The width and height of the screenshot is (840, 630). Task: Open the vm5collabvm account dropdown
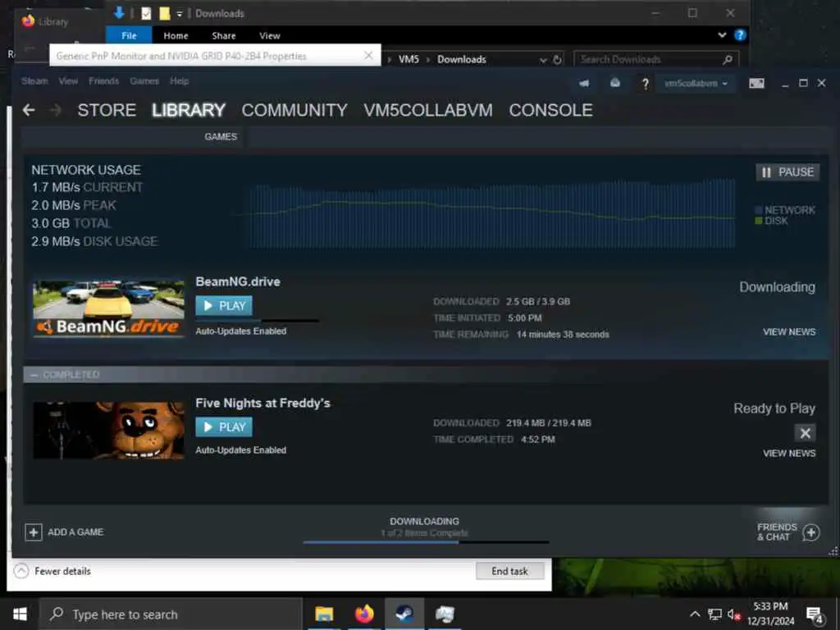point(696,84)
